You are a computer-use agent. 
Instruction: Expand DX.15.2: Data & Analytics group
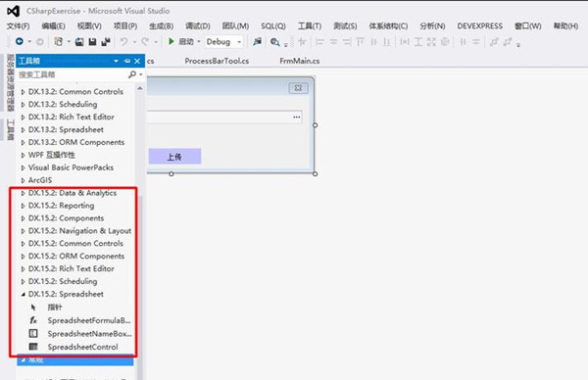point(23,193)
